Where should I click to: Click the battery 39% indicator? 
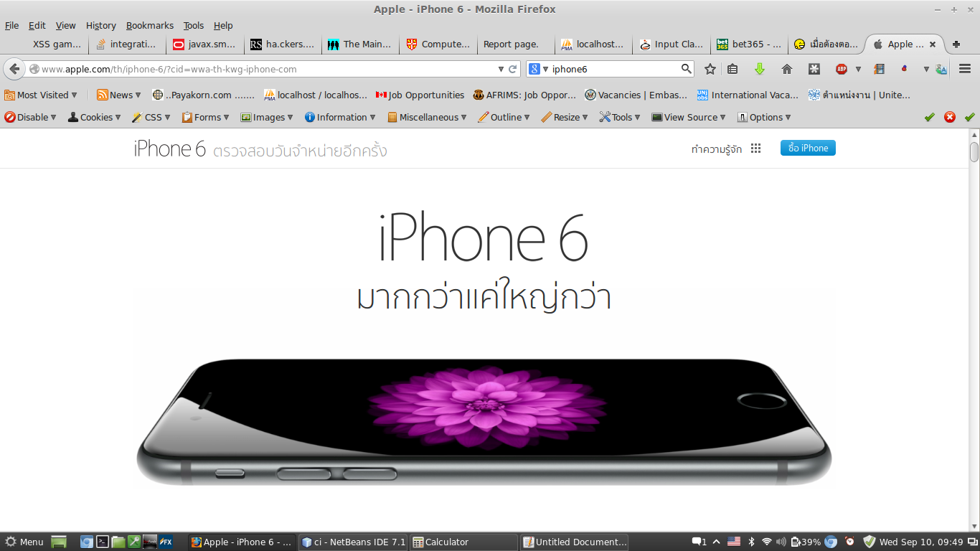pos(805,542)
